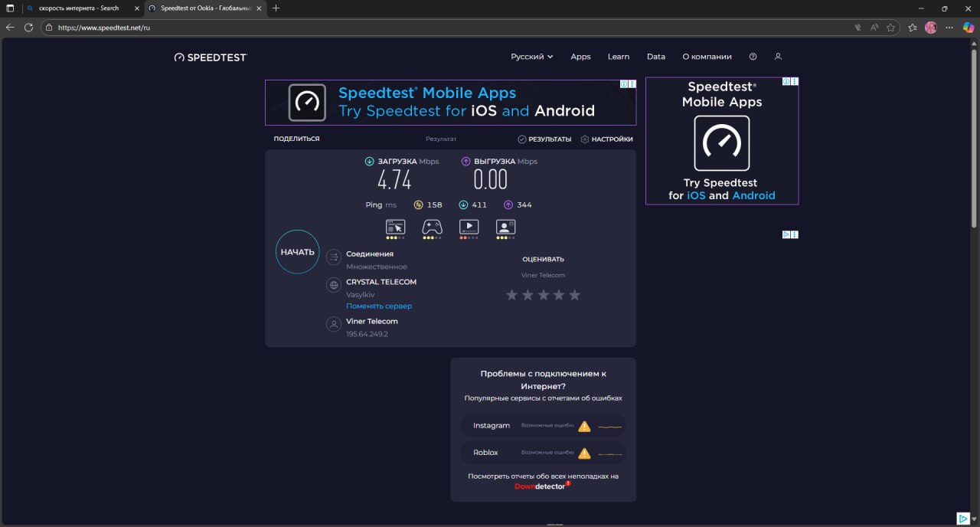Click the user icon beside Viner Telecom
This screenshot has height=527, width=980.
334,325
